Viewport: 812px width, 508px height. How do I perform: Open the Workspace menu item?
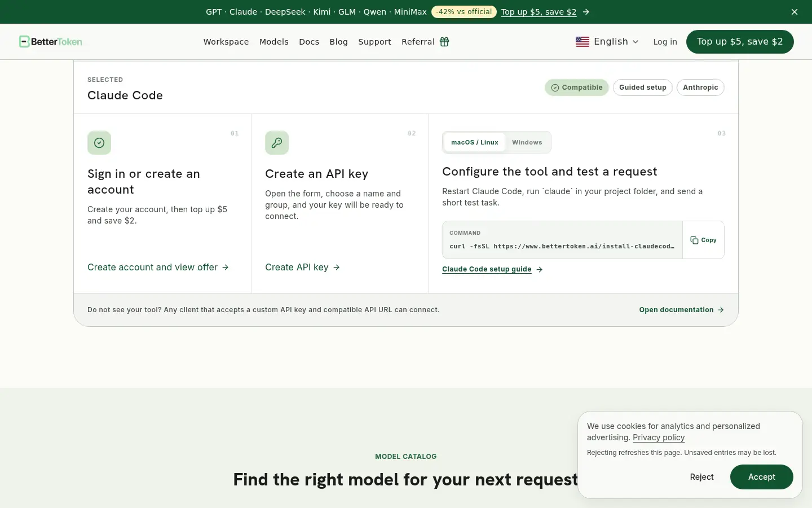point(226,42)
